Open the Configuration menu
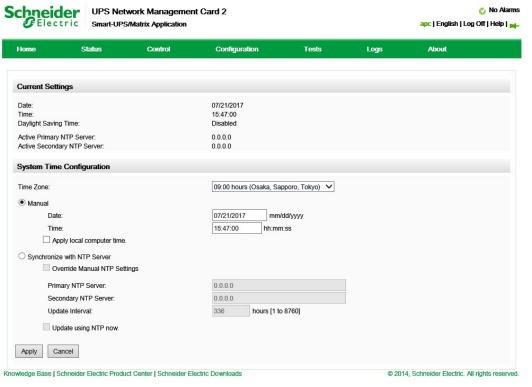 237,49
